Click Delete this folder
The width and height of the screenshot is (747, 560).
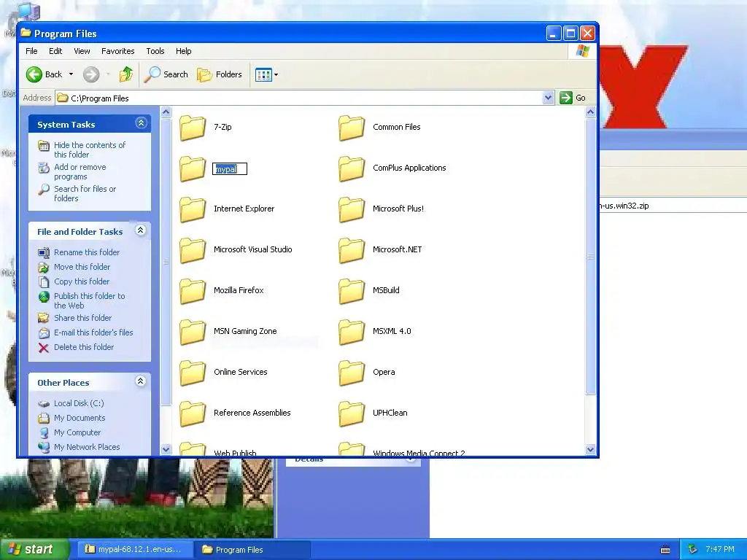point(83,347)
